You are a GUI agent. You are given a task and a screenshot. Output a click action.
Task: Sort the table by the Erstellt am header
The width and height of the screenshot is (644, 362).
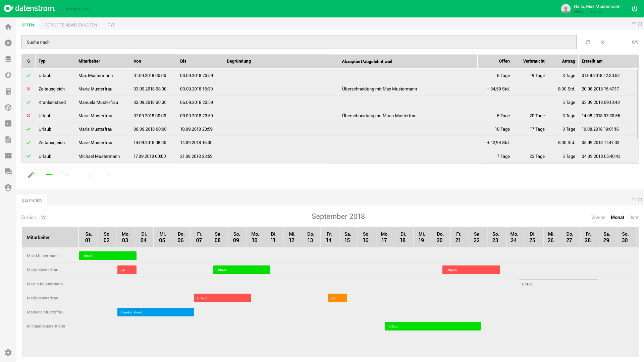(592, 61)
